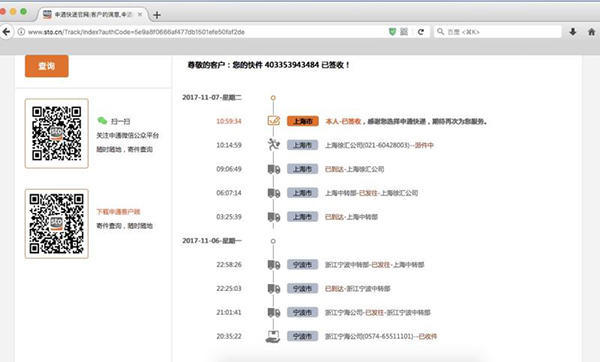Click the 2017-11-07 timeline date marker
This screenshot has height=362, width=600.
[273, 98]
